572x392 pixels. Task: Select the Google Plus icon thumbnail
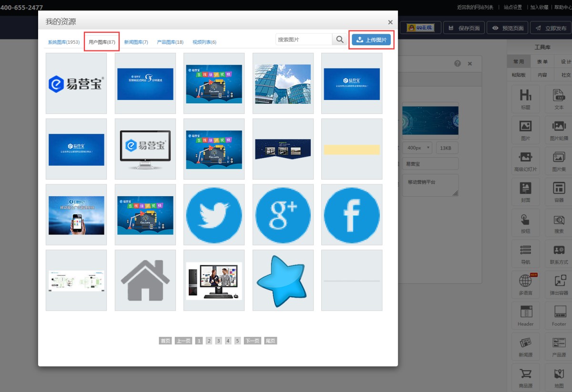(283, 215)
